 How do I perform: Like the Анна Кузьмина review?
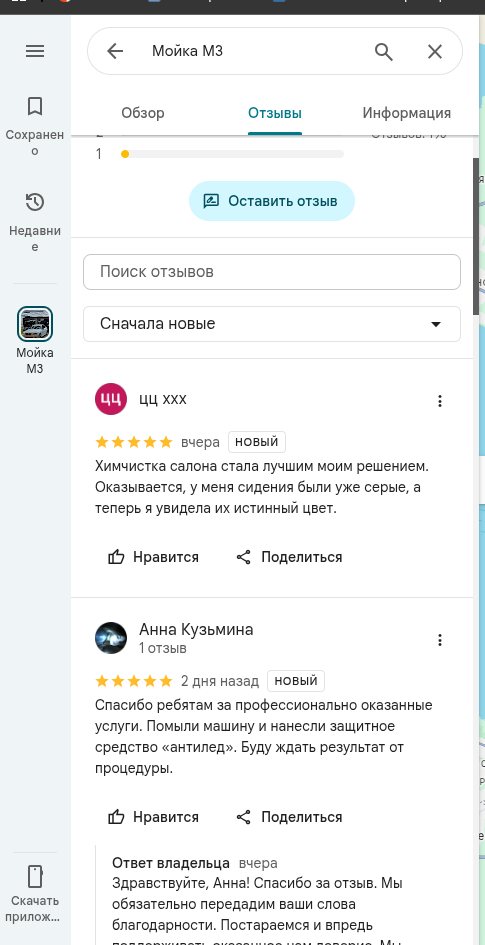coord(153,817)
